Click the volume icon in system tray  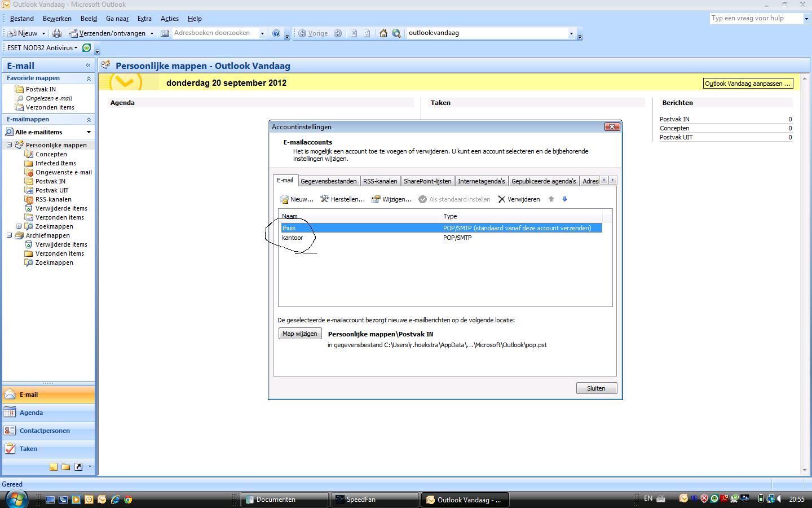pyautogui.click(x=779, y=499)
